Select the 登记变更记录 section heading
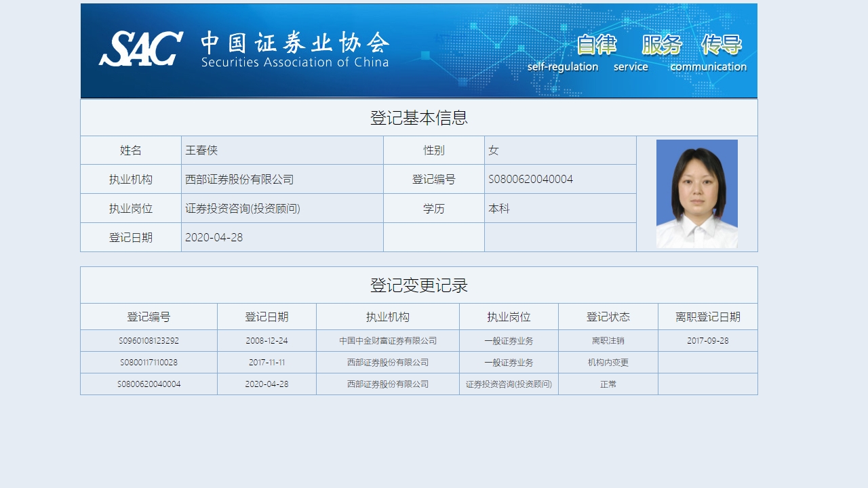868x488 pixels. [418, 285]
